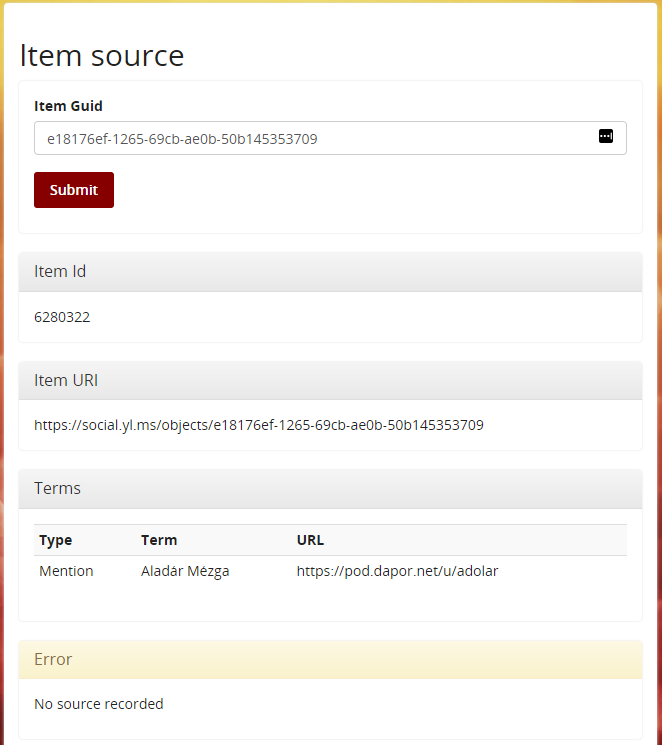Click the Term column header
Screen dimensions: 662x745
159,540
